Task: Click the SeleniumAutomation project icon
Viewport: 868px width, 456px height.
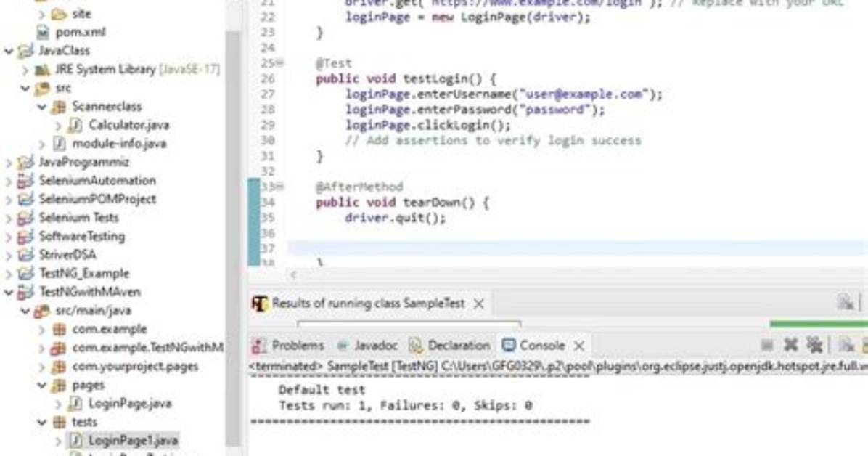Action: [x=25, y=181]
